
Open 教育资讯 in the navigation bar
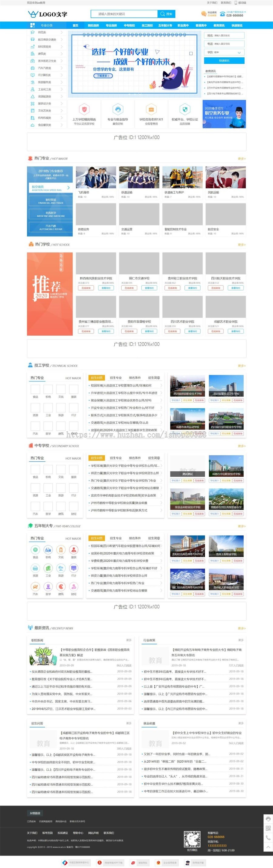(219, 25)
